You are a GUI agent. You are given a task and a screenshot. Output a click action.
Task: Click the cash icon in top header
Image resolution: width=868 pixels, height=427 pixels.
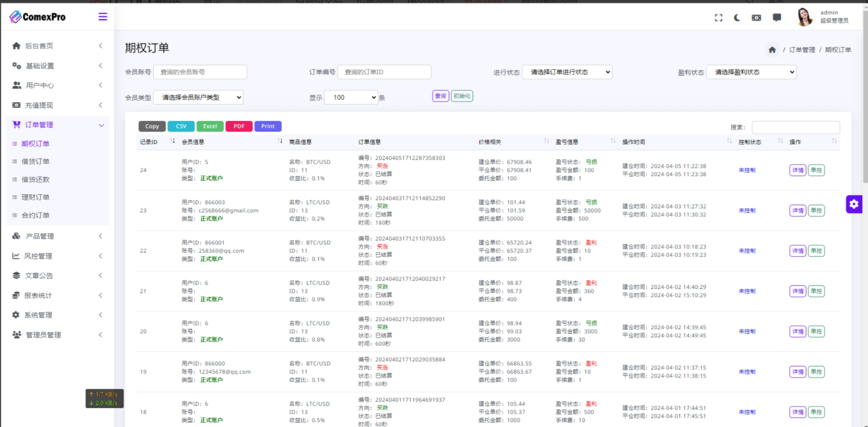click(756, 18)
